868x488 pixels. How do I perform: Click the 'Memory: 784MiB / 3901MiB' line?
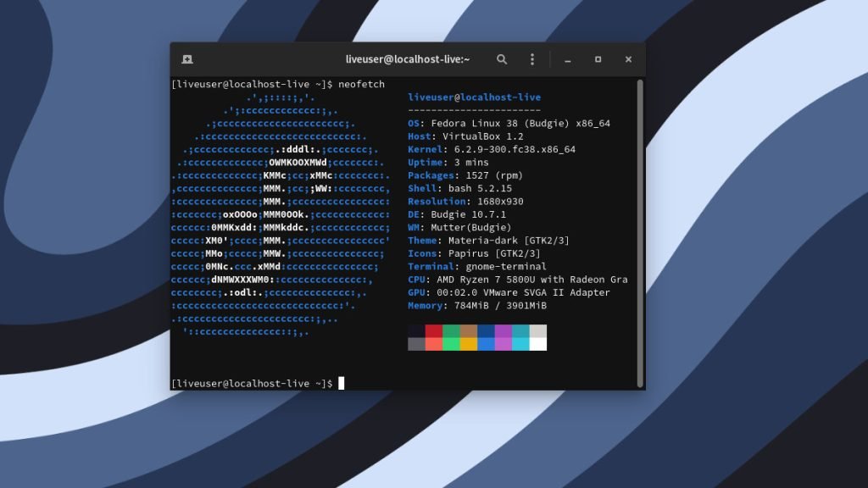pyautogui.click(x=477, y=305)
